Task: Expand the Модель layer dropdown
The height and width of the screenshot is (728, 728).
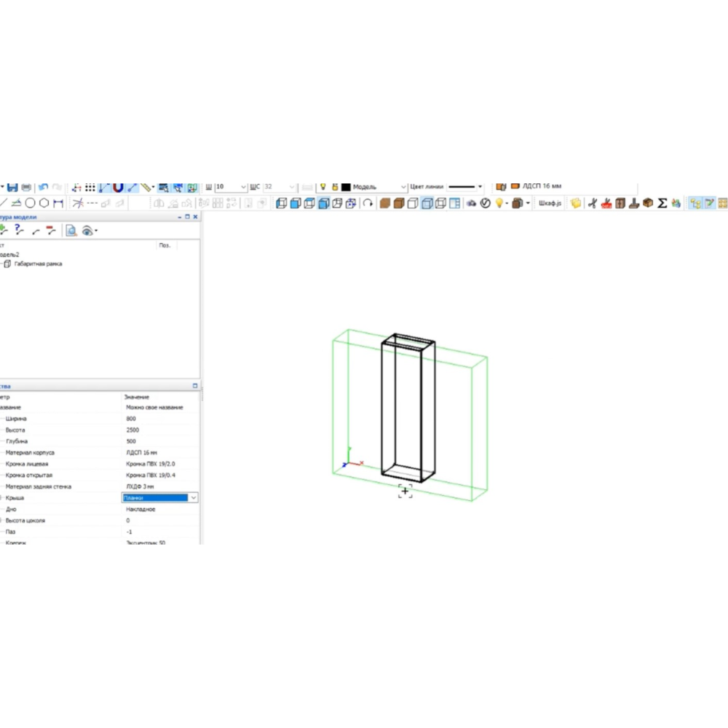Action: (x=403, y=187)
